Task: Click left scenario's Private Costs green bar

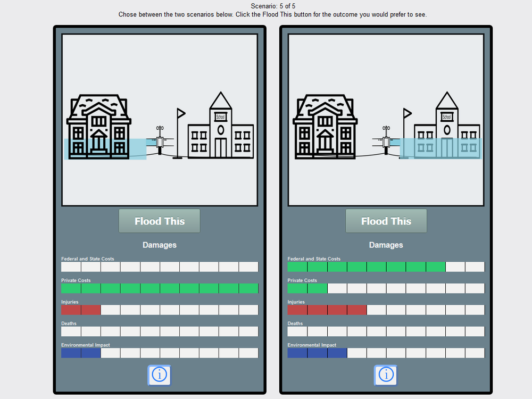Action: point(160,288)
